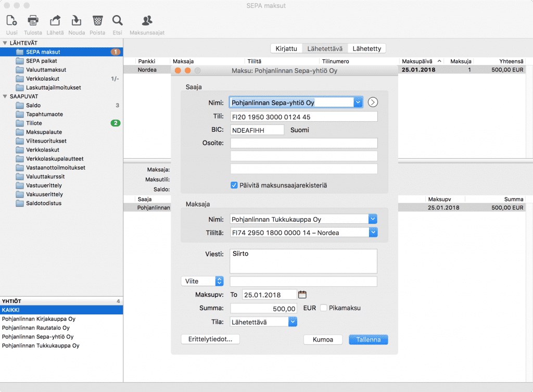Collapse the LÄHTEVÄT section

pos(5,43)
